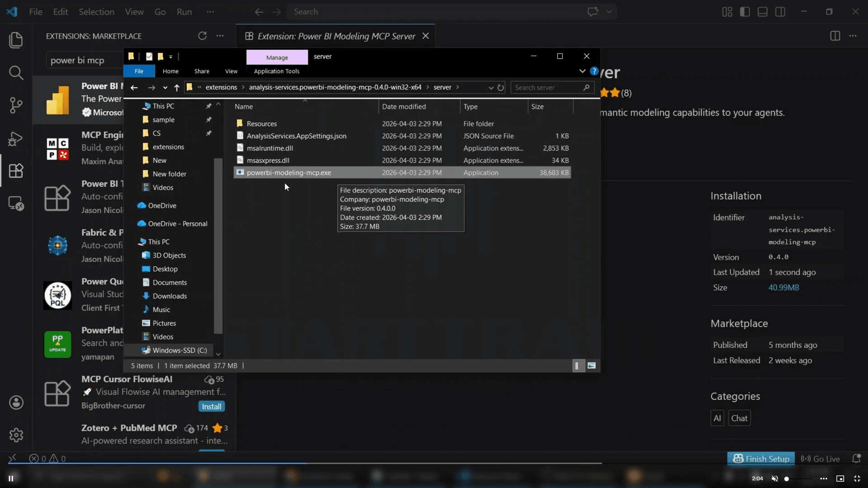This screenshot has width=868, height=488.
Task: Refresh the Extensions Marketplace list
Action: tap(202, 36)
